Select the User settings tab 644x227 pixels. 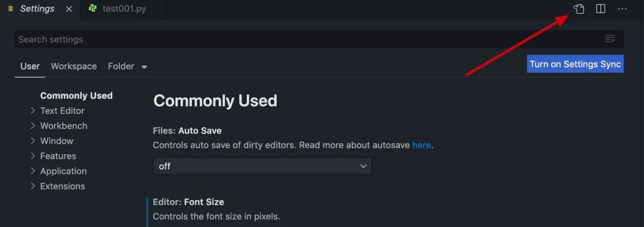30,66
